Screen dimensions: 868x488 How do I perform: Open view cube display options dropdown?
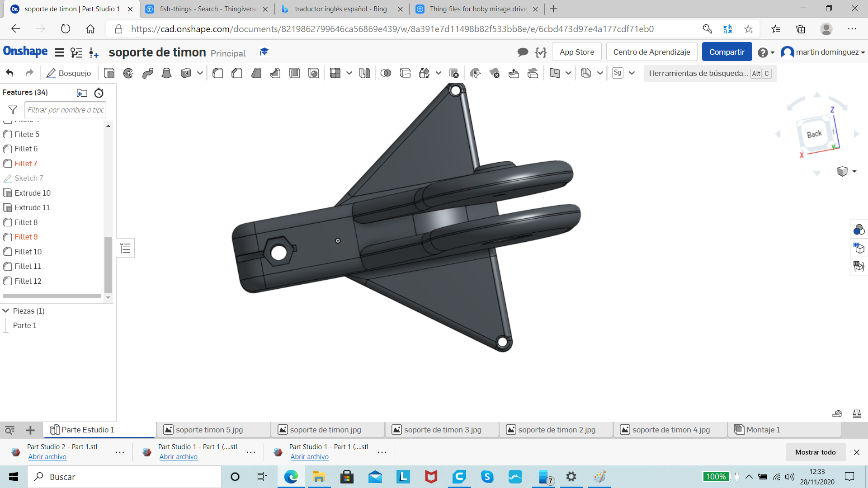pos(847,171)
